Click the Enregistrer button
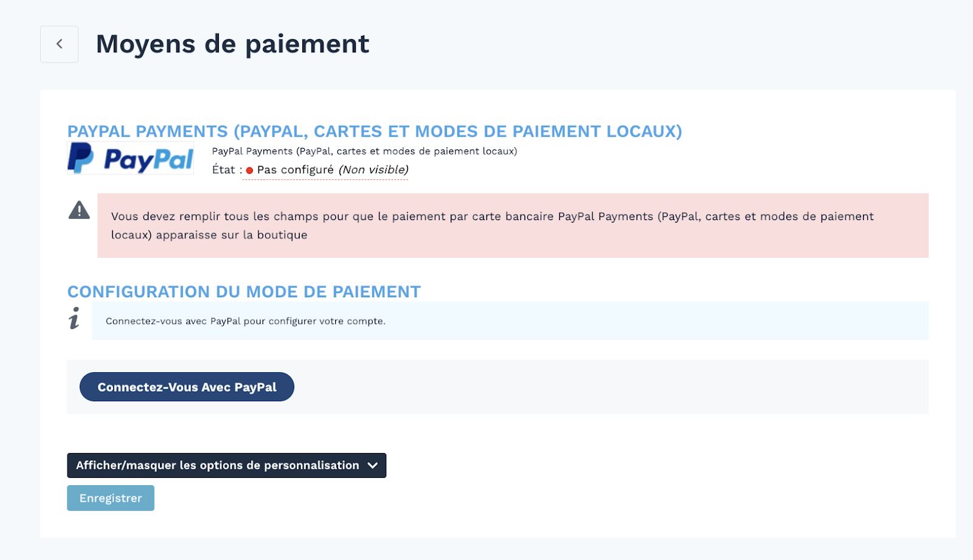The image size is (973, 560). 111,498
